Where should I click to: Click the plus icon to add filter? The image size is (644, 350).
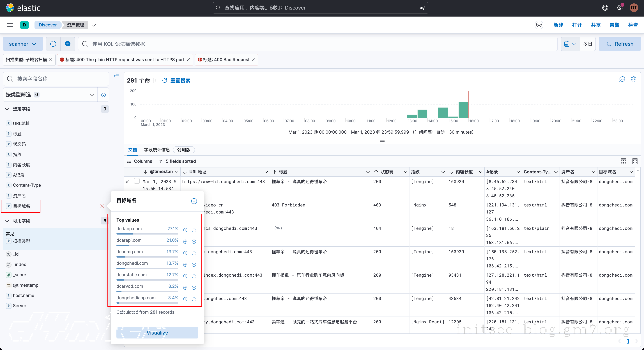[x=68, y=44]
